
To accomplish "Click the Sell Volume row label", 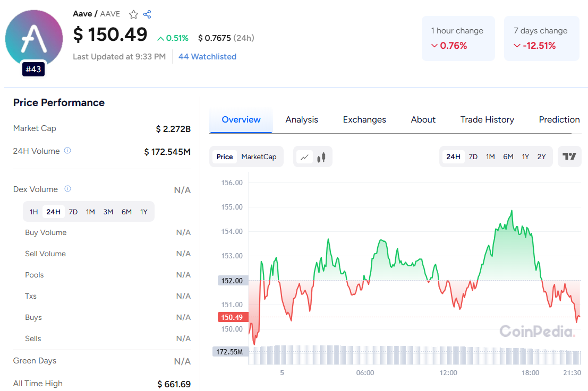I will click(45, 254).
